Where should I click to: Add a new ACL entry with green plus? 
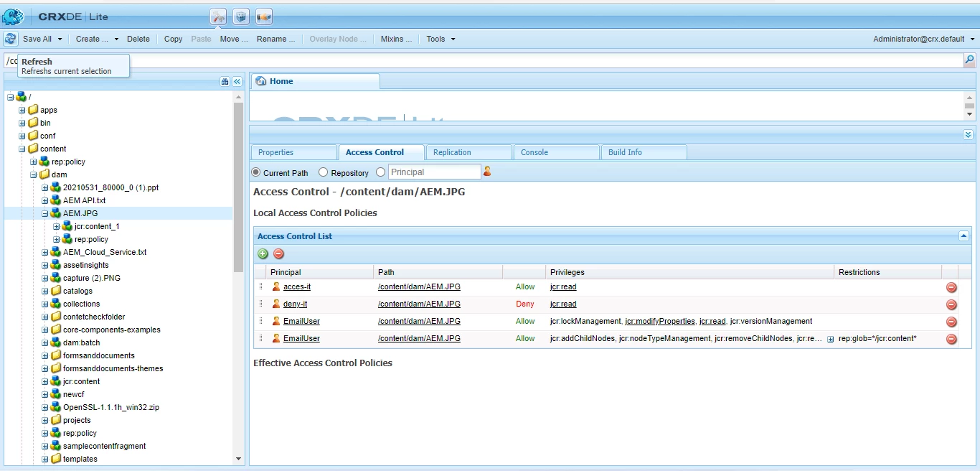point(263,253)
